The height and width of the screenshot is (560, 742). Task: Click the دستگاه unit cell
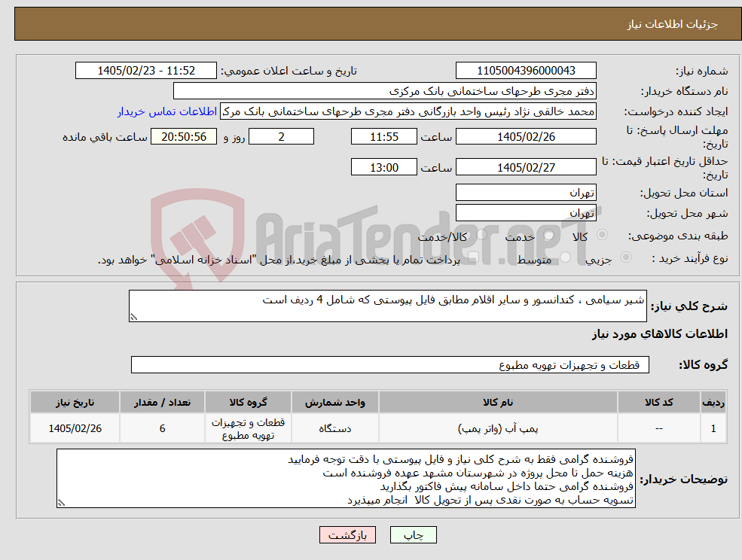[335, 428]
